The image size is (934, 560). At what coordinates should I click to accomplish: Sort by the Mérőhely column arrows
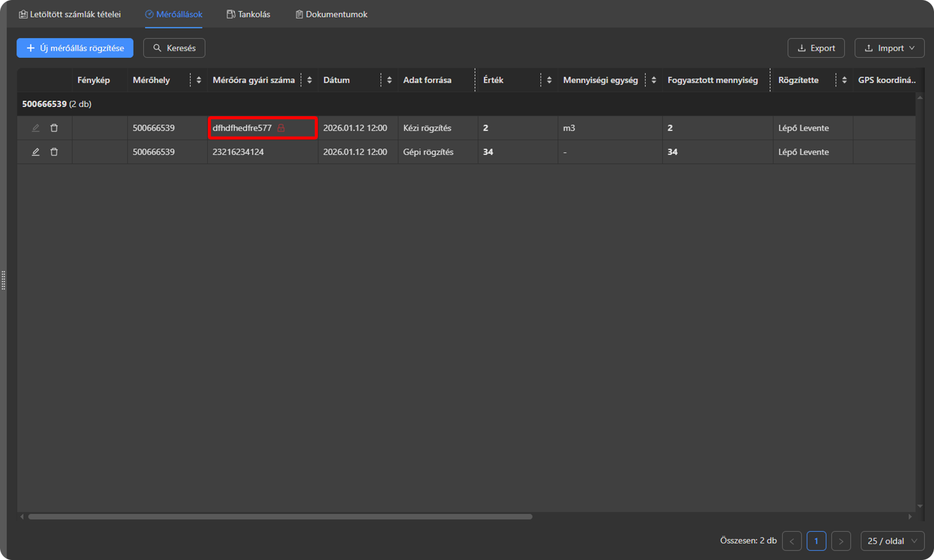pyautogui.click(x=198, y=80)
